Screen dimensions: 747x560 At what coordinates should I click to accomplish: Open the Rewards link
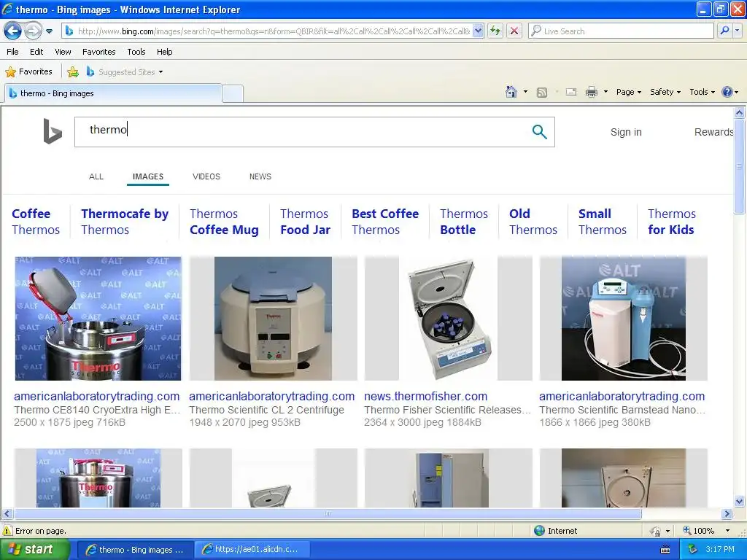point(713,133)
